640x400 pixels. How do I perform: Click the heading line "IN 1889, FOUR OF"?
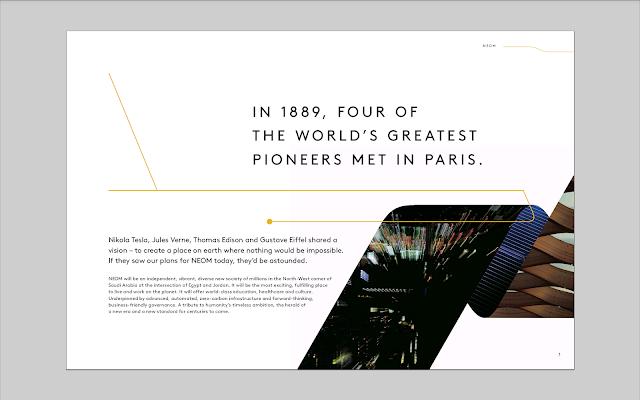[x=336, y=112]
